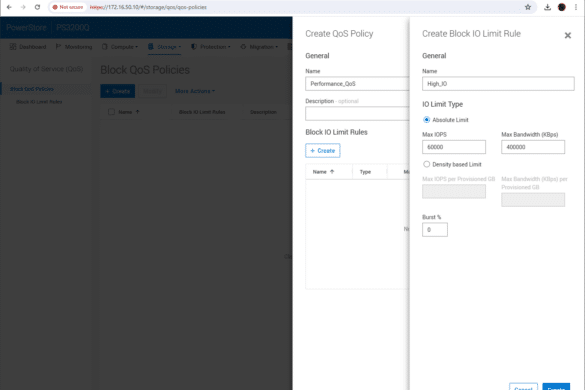Click Cancel in the Limit Rule panel
The width and height of the screenshot is (585, 390).
pos(523,387)
